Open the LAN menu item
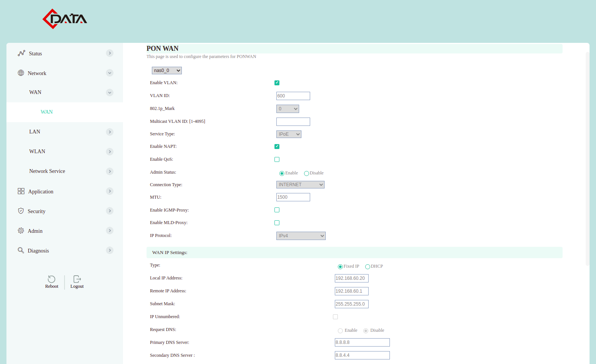The image size is (596, 364). [x=35, y=132]
